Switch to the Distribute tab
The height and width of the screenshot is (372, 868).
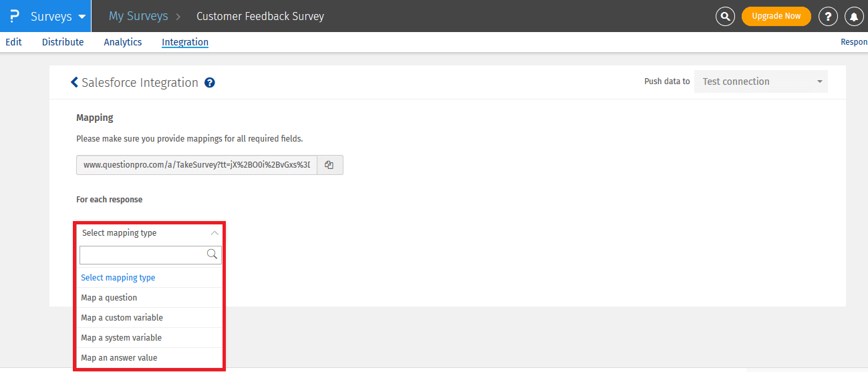tap(63, 42)
